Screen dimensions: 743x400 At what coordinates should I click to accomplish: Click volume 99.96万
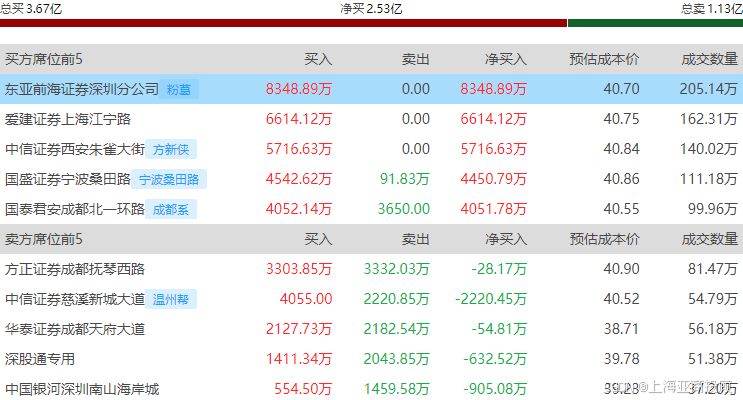click(x=713, y=209)
